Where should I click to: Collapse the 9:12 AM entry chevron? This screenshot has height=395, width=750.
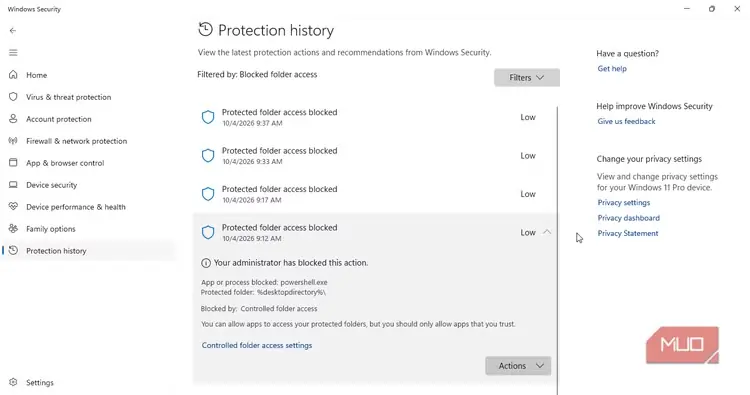pyautogui.click(x=547, y=232)
